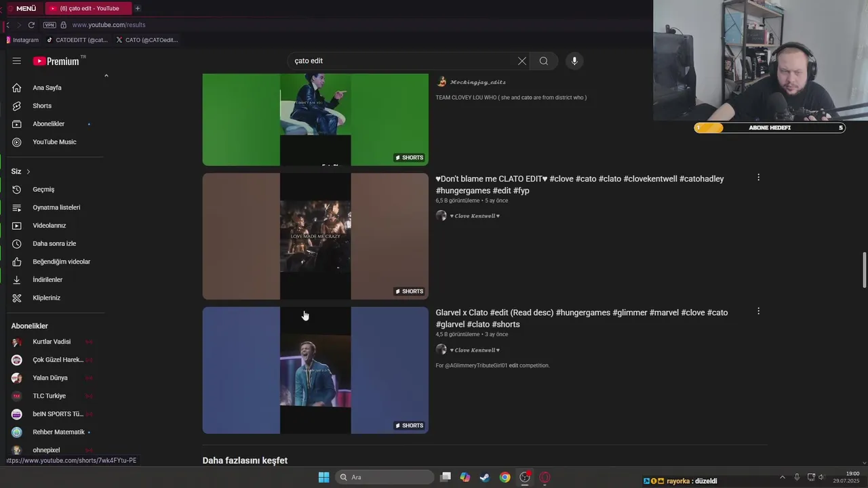Open Don't blame me CLATO EDIT video title

tap(580, 184)
